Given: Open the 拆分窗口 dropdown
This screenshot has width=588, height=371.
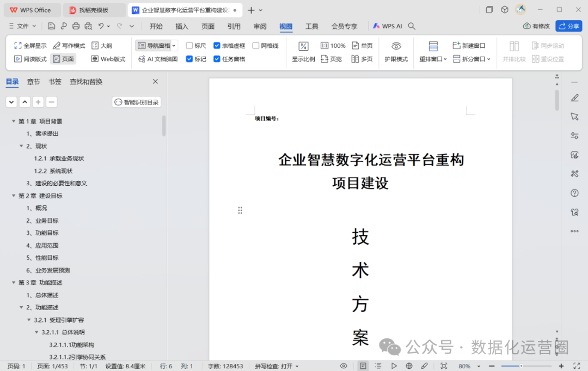Looking at the screenshot, I should [x=471, y=59].
